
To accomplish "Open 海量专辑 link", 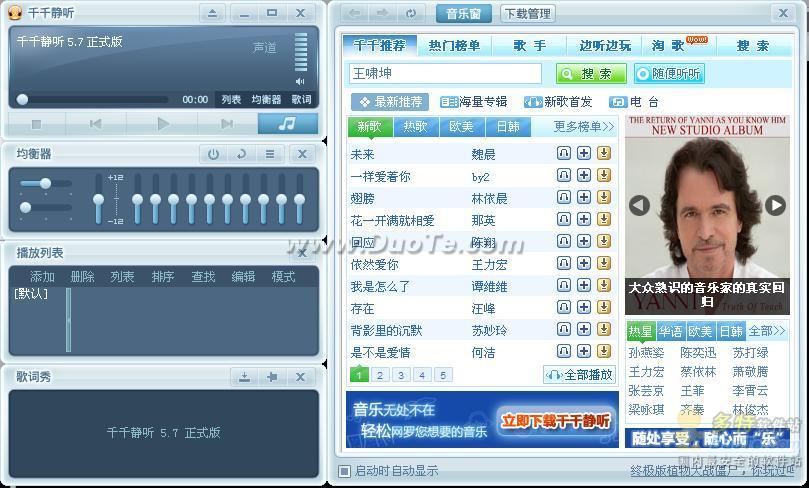I will [x=474, y=102].
